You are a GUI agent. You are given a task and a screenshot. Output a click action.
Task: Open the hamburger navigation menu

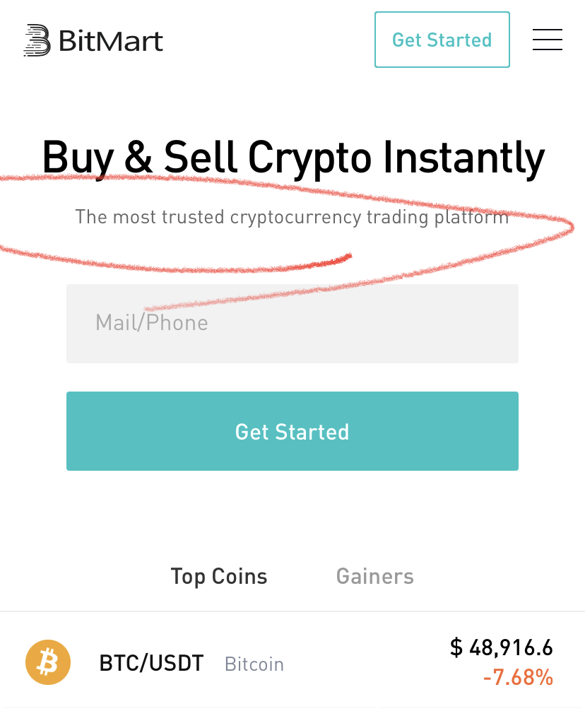coord(547,40)
